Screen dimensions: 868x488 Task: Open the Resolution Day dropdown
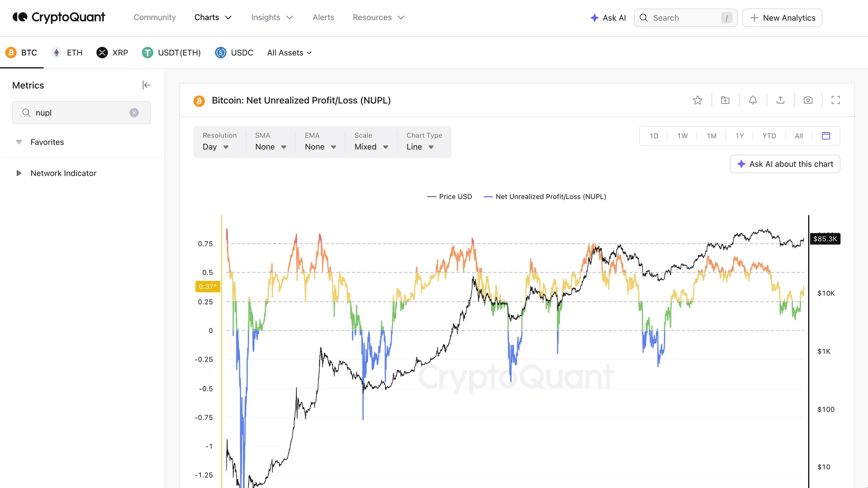click(219, 142)
